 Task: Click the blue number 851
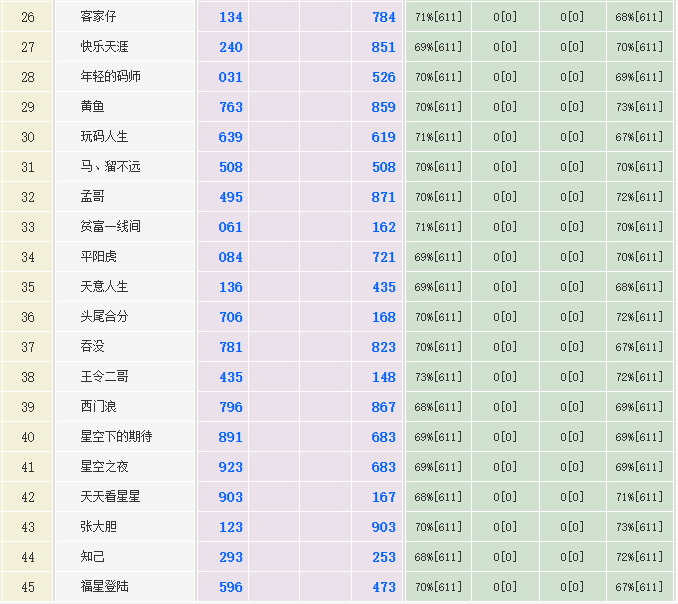(x=384, y=47)
